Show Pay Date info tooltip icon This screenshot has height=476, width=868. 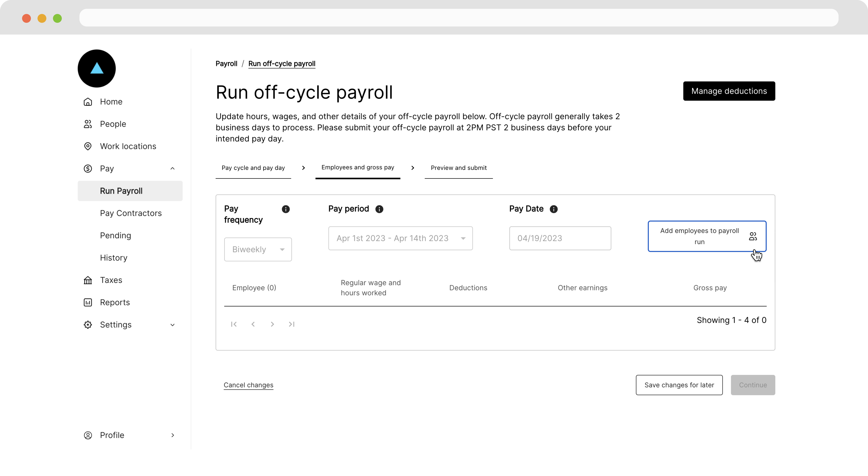(553, 209)
